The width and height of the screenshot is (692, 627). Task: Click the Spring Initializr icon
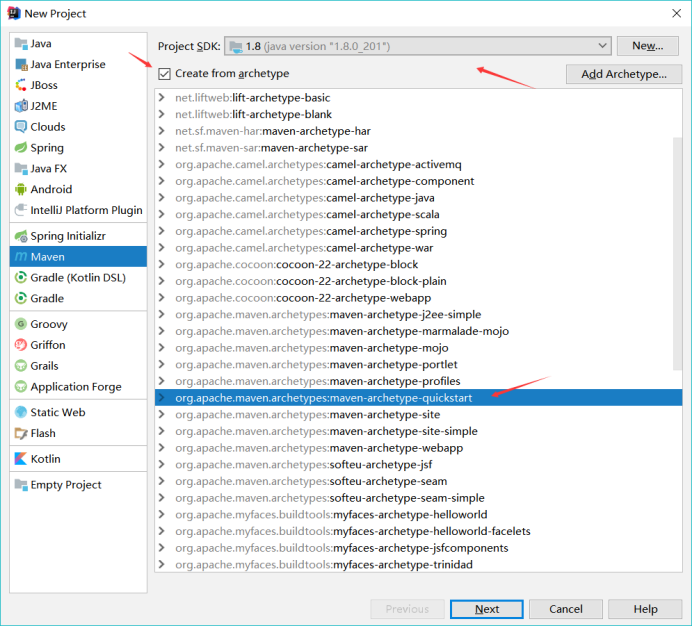pyautogui.click(x=21, y=236)
